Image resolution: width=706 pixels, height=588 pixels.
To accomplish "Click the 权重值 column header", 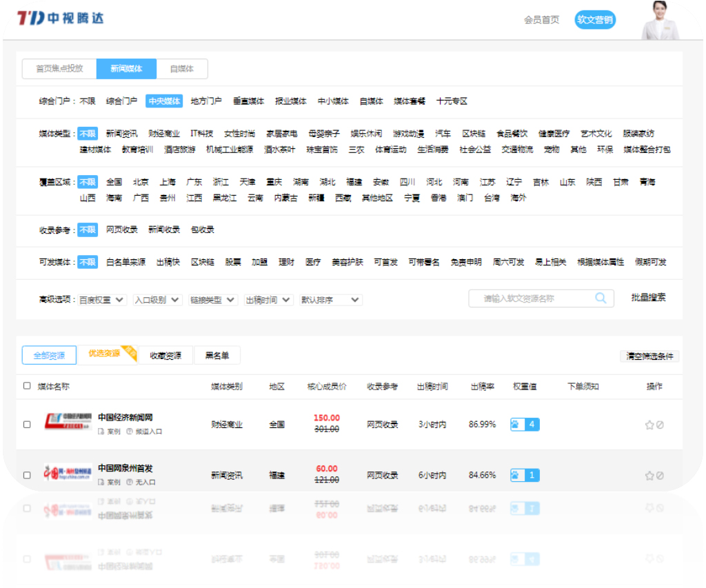I will pyautogui.click(x=525, y=386).
